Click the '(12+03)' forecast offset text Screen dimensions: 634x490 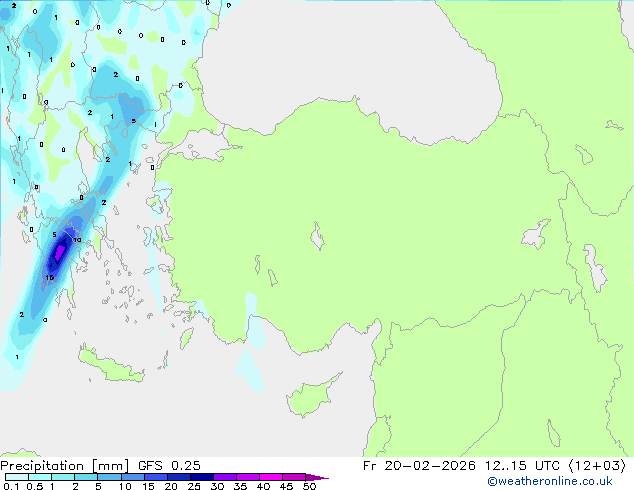[x=598, y=466]
